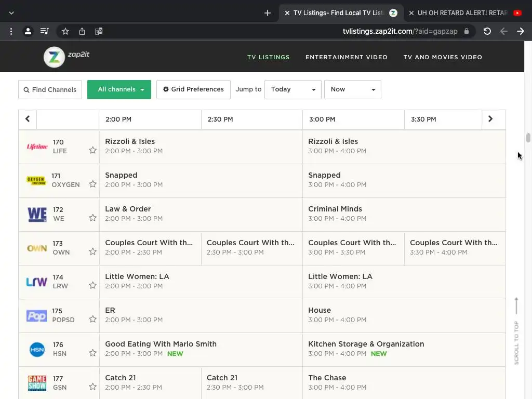Open ER 2:00 PM listing
The height and width of the screenshot is (399, 532).
[201, 315]
